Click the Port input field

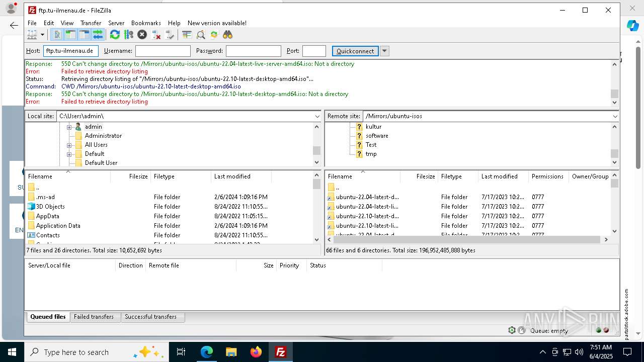click(314, 51)
